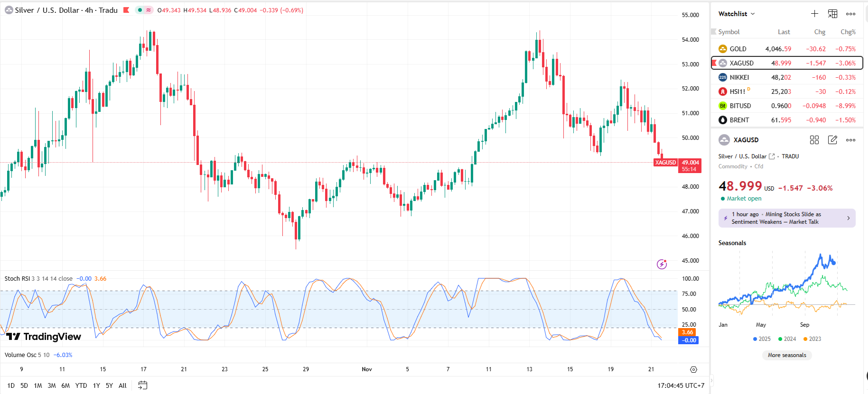Click the add symbol plus icon in Watchlist
Image resolution: width=868 pixels, height=394 pixels.
(814, 14)
